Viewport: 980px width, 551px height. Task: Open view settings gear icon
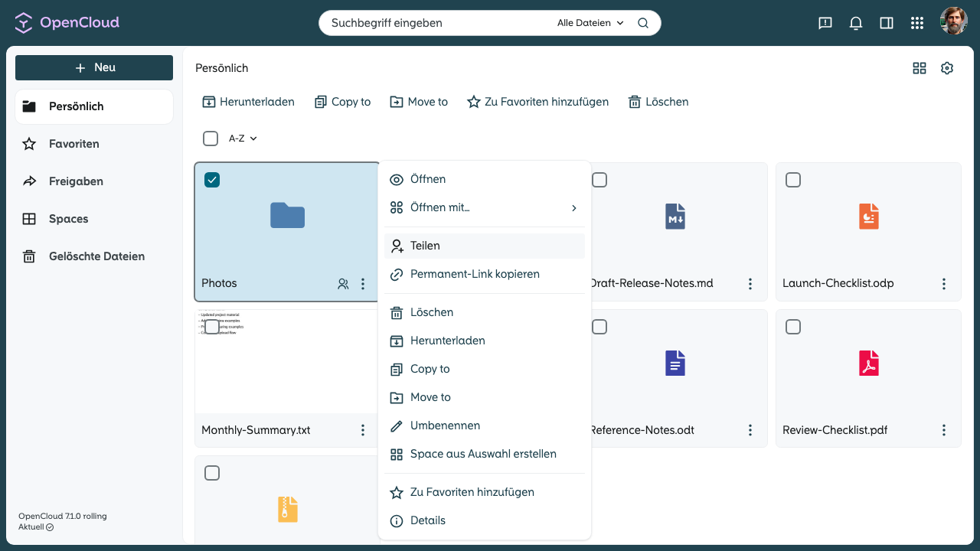tap(947, 68)
